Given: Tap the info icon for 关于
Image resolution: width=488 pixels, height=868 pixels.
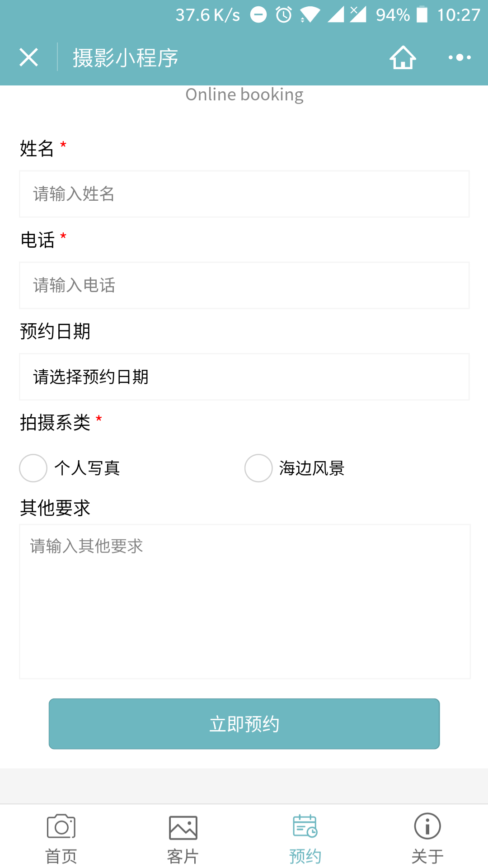Looking at the screenshot, I should (x=427, y=826).
